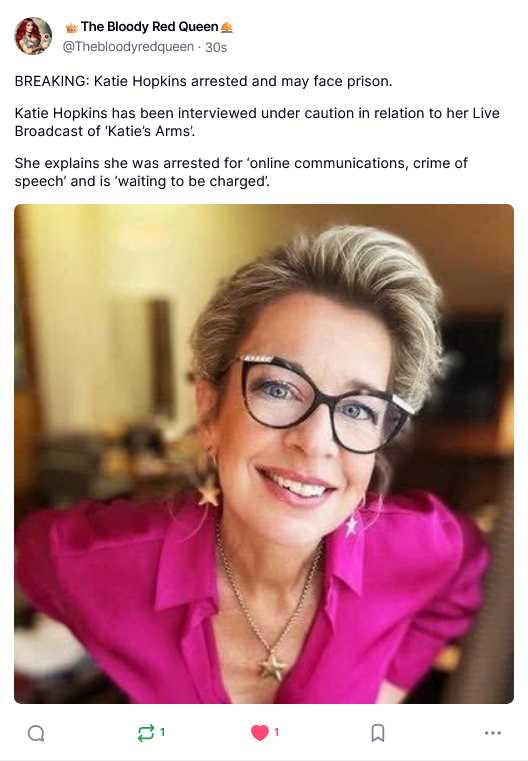528x761 pixels.
Task: Select the 'Katie's Arms' broadcast text
Action: click(150, 131)
